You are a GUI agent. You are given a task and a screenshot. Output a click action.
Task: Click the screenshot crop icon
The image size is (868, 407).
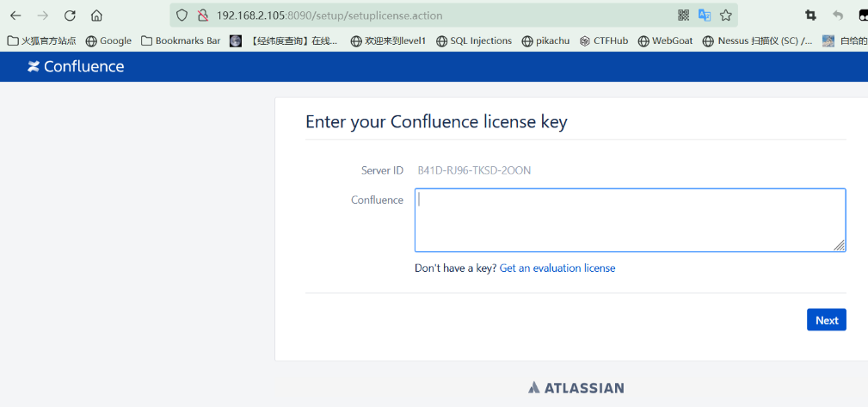(810, 15)
